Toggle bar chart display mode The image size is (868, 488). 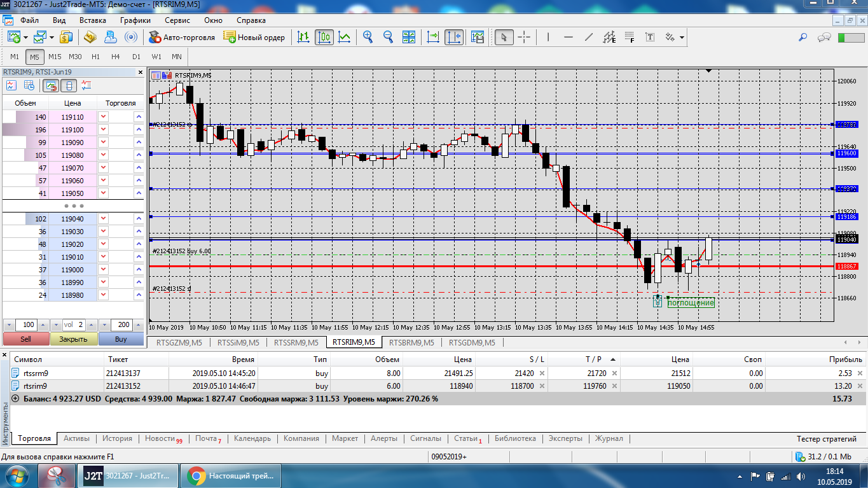[x=303, y=37]
